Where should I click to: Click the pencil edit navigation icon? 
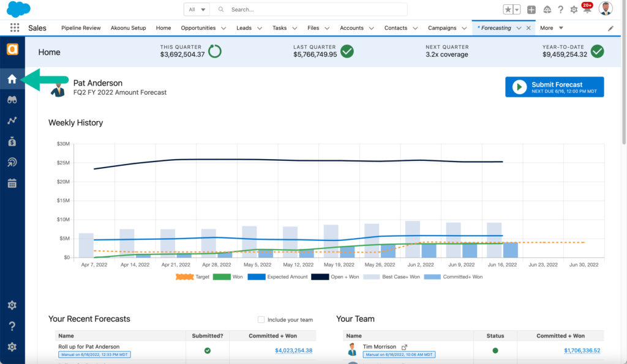[610, 28]
